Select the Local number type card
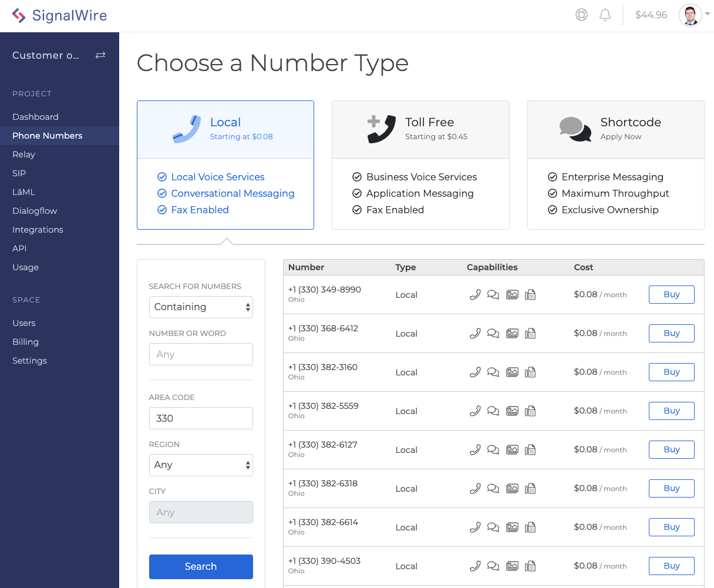 (225, 165)
